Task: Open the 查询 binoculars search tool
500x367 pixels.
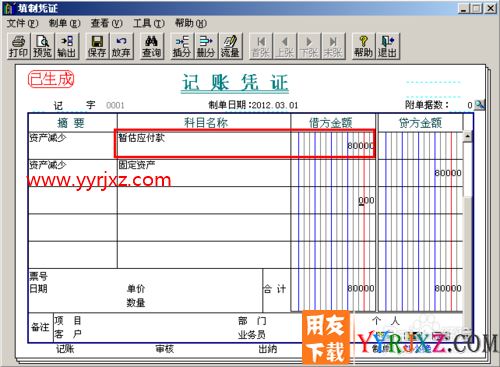Action: coord(152,46)
